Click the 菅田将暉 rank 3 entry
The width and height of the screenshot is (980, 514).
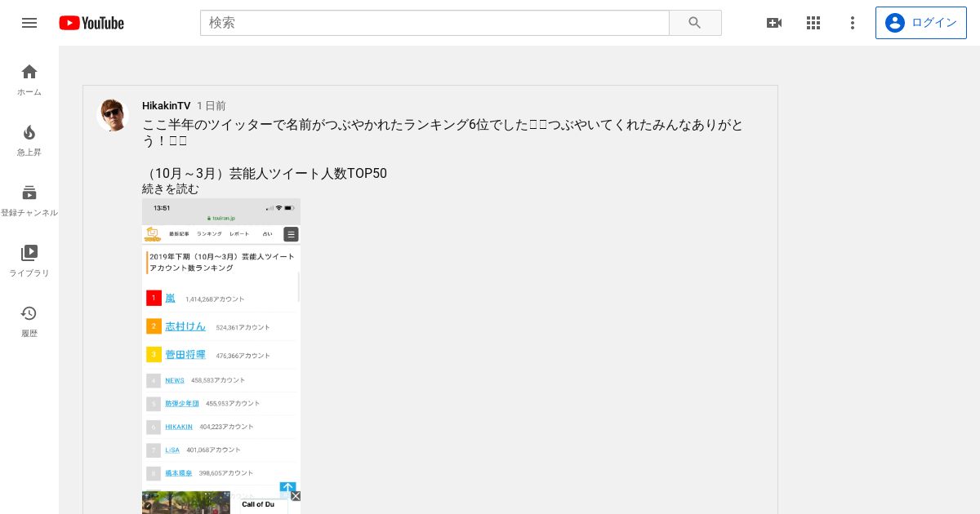point(185,354)
